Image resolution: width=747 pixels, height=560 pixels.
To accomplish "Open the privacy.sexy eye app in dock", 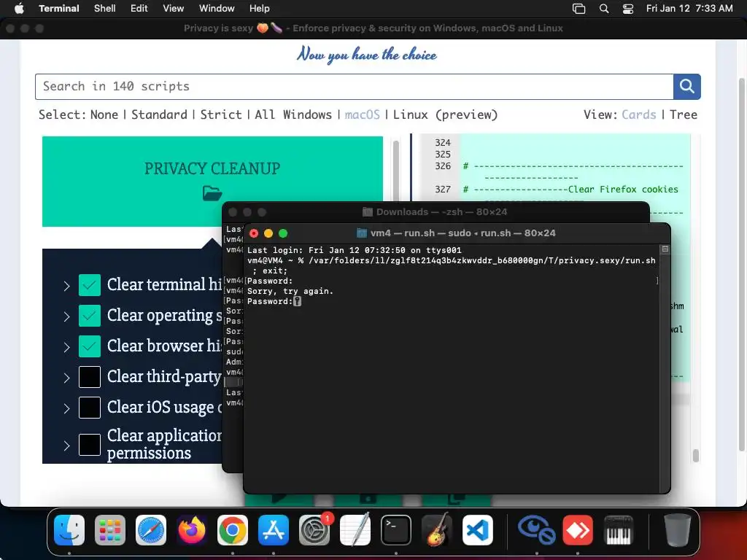I will pyautogui.click(x=536, y=530).
